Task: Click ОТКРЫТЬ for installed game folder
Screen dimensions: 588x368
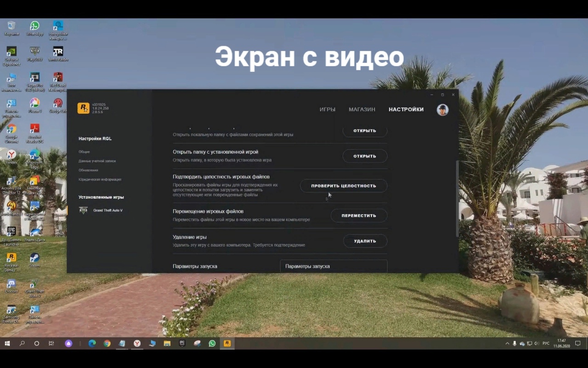Action: pos(365,156)
